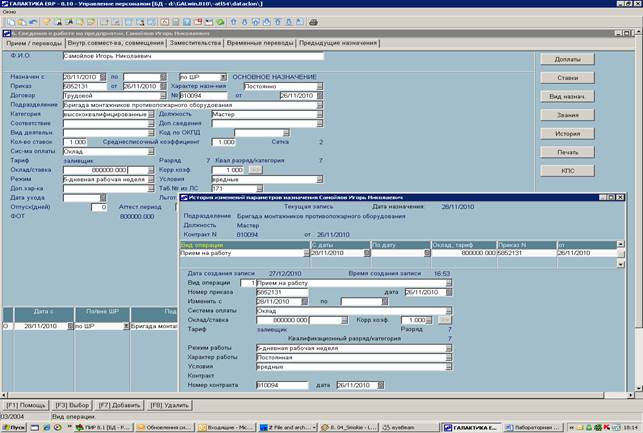Click the Печать button

click(x=568, y=152)
